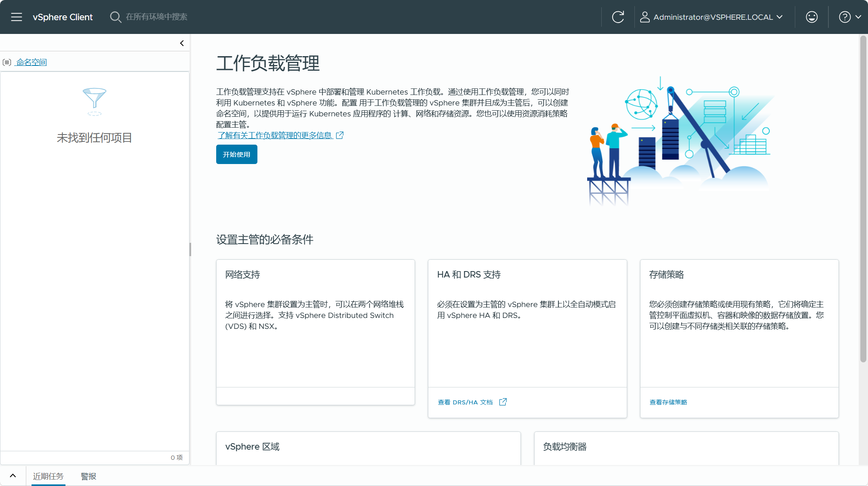Click the search magnifier icon
The height and width of the screenshot is (486, 868).
pos(115,17)
